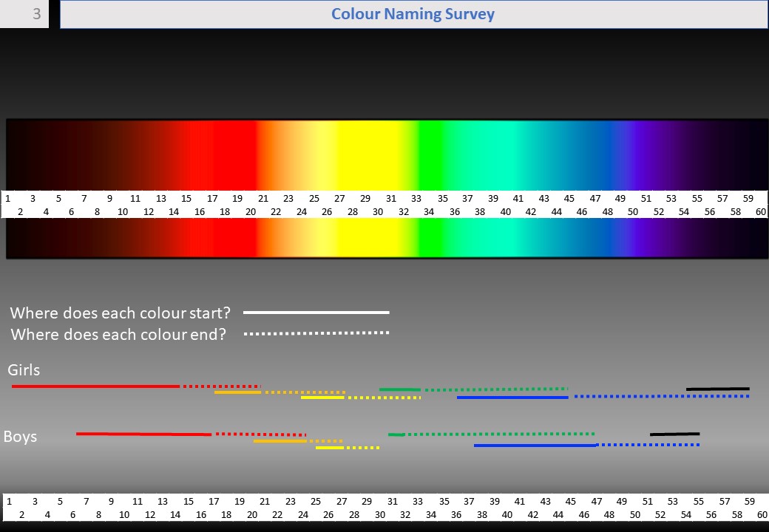The height and width of the screenshot is (532, 769).
Task: Click "Where does each colour end?" text
Action: pyautogui.click(x=119, y=335)
